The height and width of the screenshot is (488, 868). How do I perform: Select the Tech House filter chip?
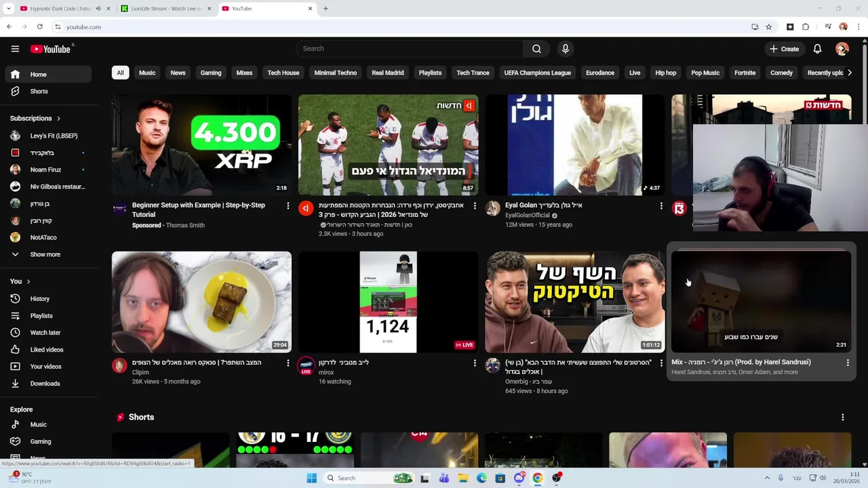283,73
